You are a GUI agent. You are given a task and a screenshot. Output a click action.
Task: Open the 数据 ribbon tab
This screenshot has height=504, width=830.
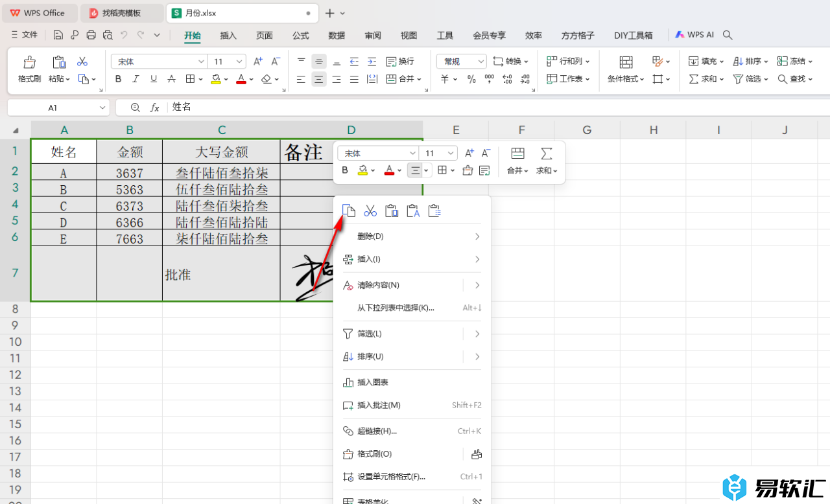[x=337, y=36]
